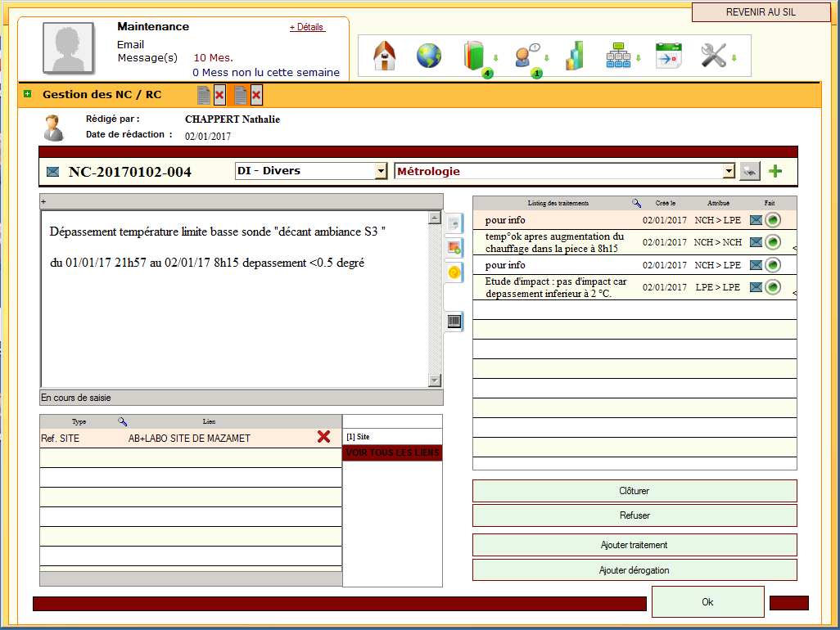Expand the Métrologie dropdown list

(x=729, y=171)
